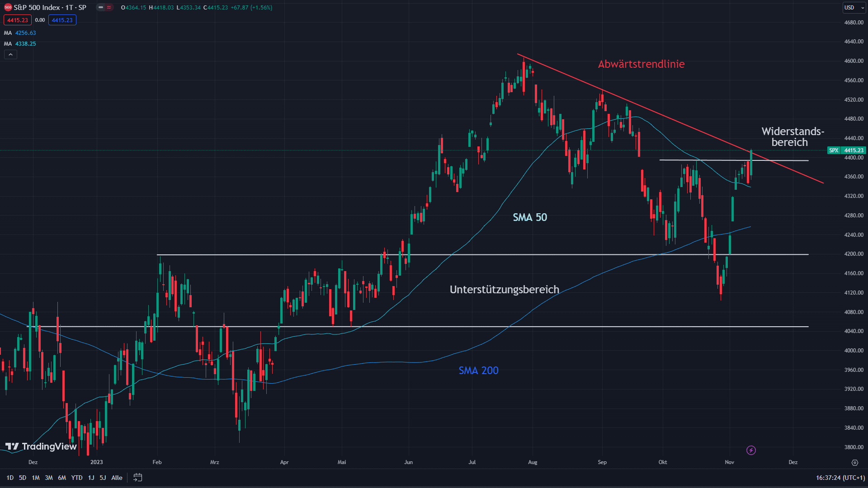Click the SPX 4415.23 price label
Screen dimensions: 868x488
coord(847,150)
